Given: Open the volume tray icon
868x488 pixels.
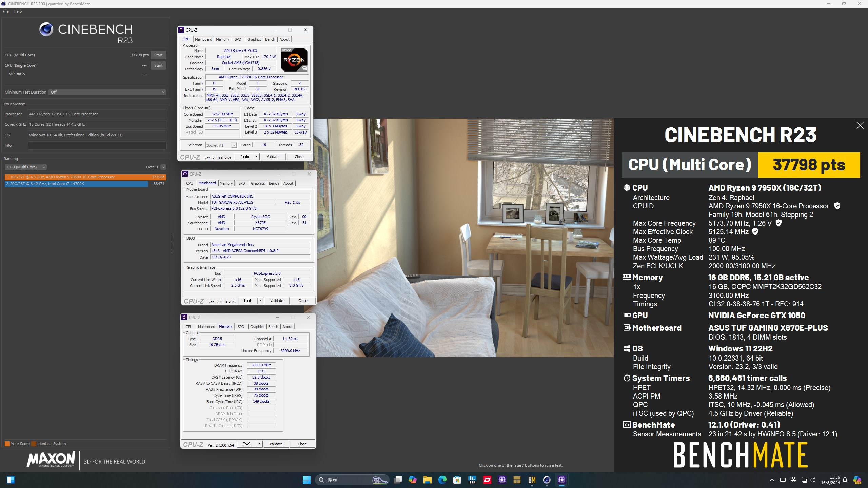Looking at the screenshot, I should coord(813,480).
